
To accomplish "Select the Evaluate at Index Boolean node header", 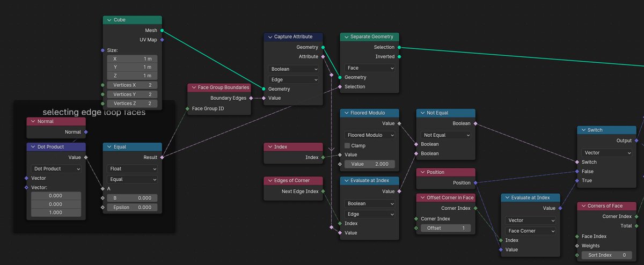I will 370,181.
